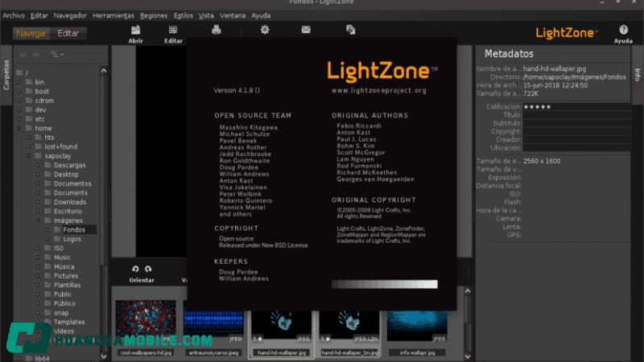This screenshot has width=644, height=362.
Task: Switch to Editar mode
Action: (x=68, y=33)
